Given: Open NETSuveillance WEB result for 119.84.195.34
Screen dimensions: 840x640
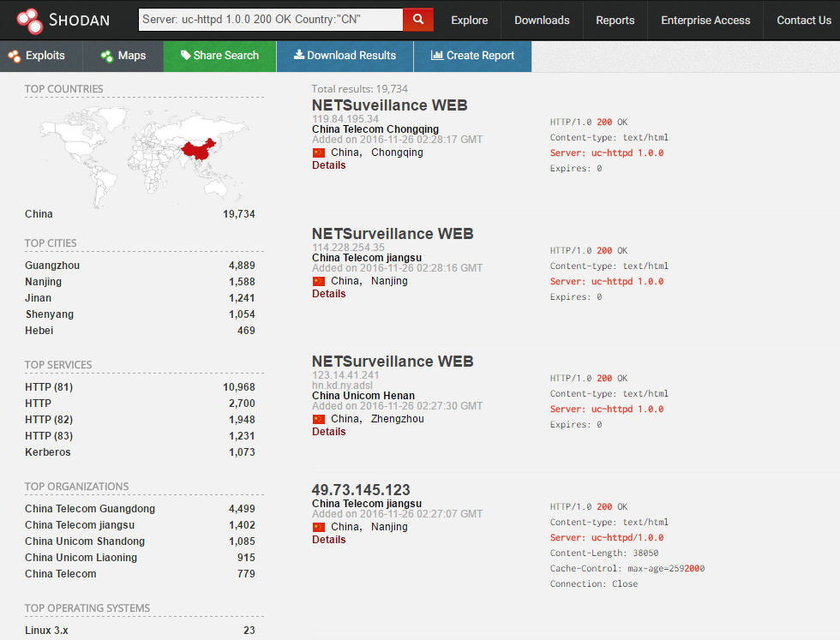Looking at the screenshot, I should [389, 105].
